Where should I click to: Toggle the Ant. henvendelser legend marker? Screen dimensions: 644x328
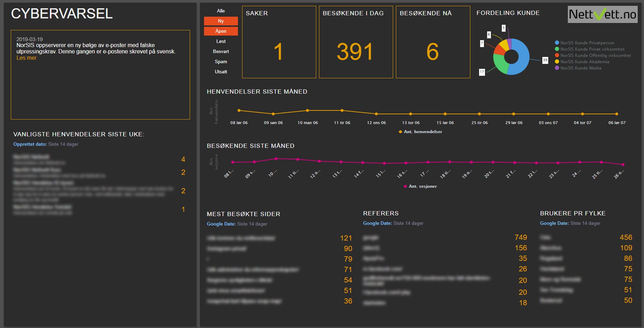[x=400, y=132]
